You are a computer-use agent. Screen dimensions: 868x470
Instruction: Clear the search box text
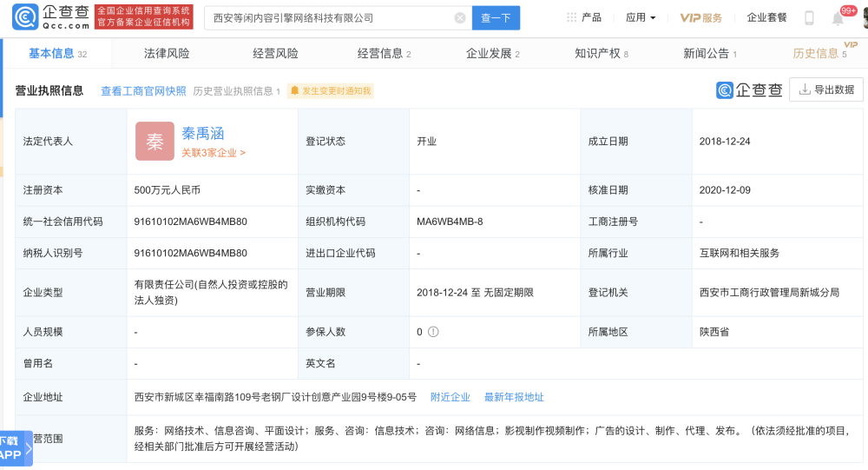tap(459, 17)
